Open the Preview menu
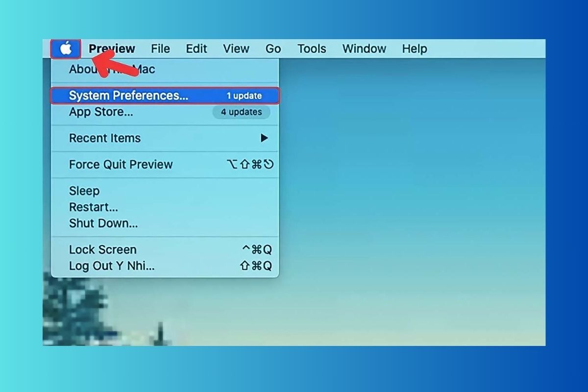Image resolution: width=588 pixels, height=392 pixels. [x=112, y=49]
